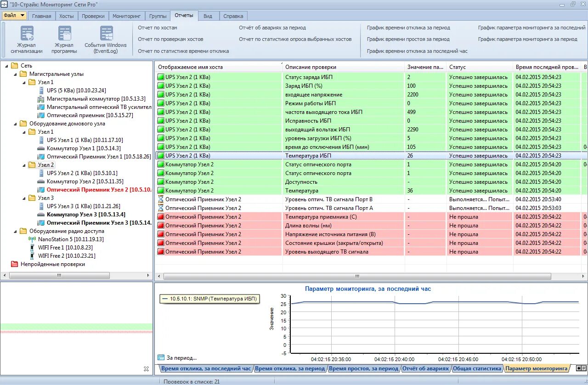
Task: Click the checks table horizontal scrollbar
Action: [x=357, y=277]
